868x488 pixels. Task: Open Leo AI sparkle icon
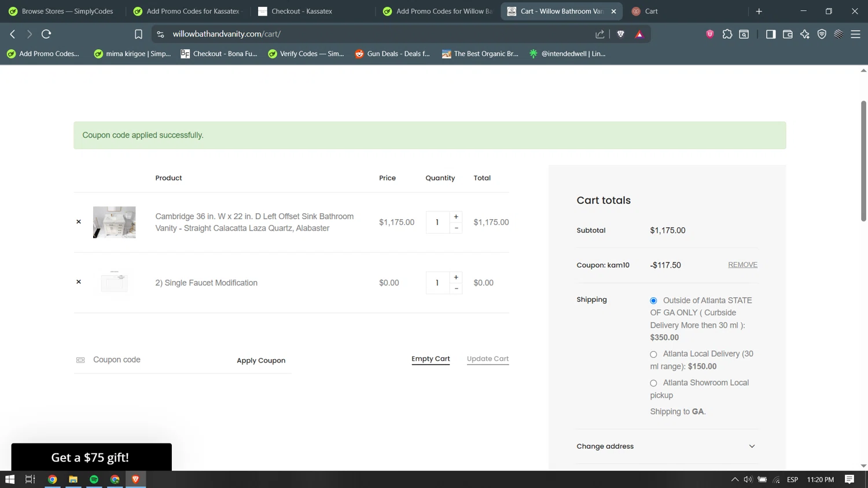805,34
